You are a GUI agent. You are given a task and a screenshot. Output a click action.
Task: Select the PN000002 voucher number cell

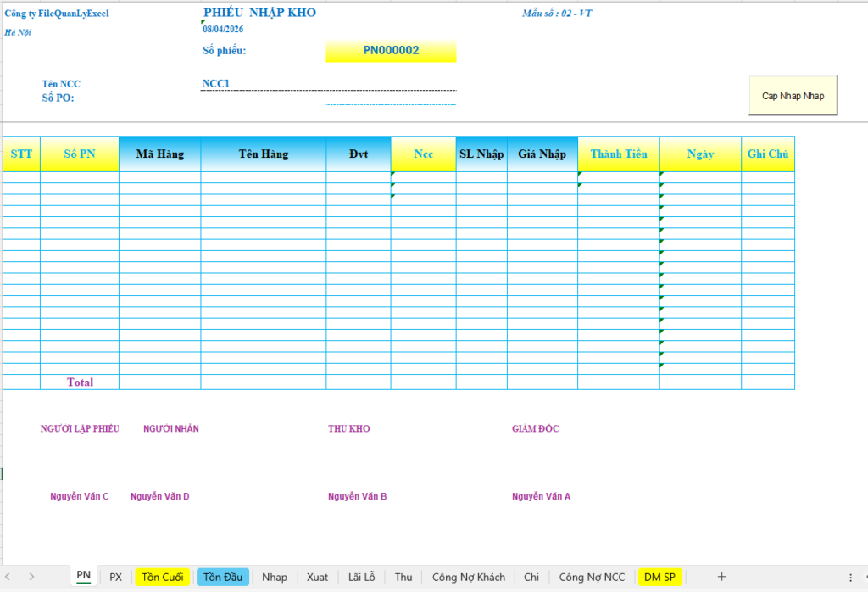391,51
